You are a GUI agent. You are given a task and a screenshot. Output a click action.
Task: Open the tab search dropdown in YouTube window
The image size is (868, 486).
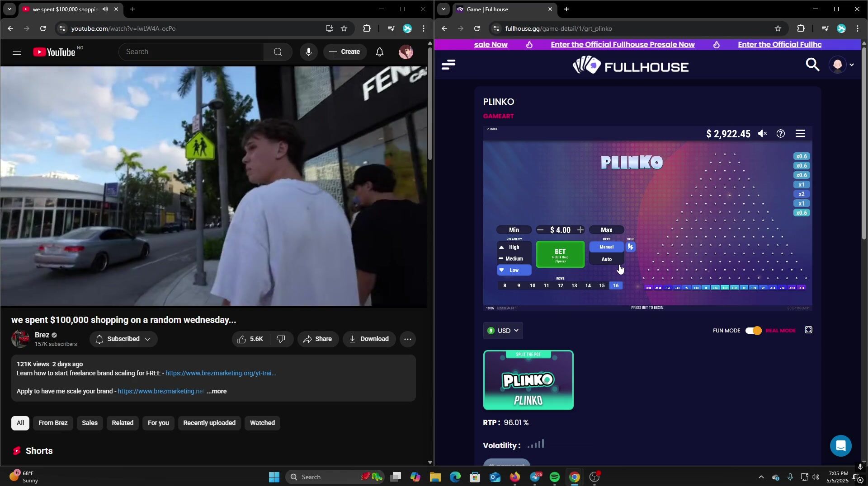click(9, 9)
